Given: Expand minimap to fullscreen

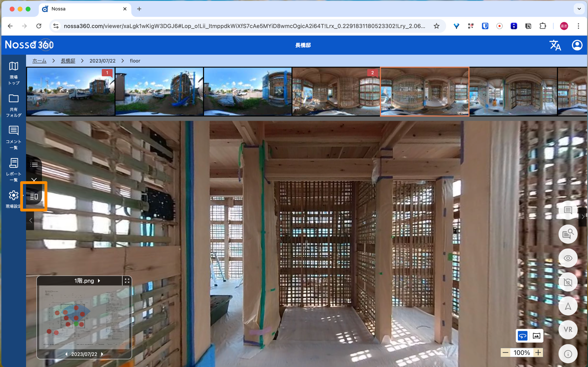Looking at the screenshot, I should pyautogui.click(x=127, y=281).
